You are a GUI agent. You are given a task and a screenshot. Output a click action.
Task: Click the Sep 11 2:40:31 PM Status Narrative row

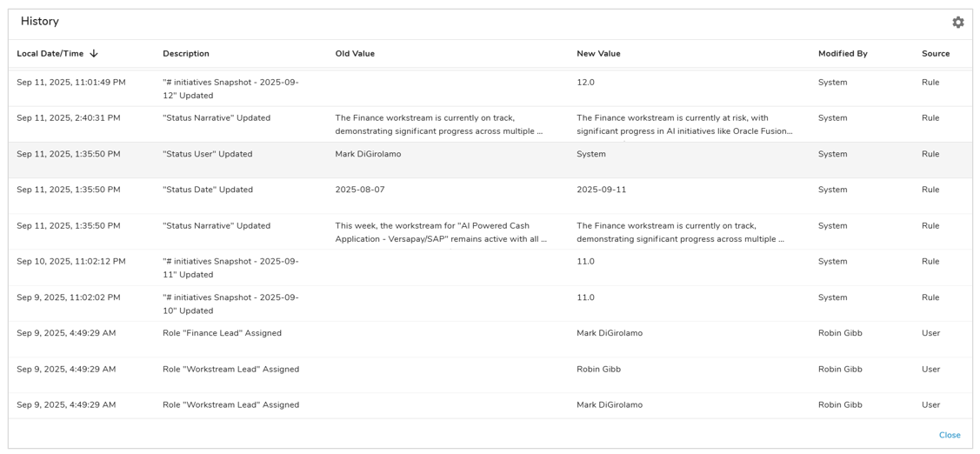216,118
